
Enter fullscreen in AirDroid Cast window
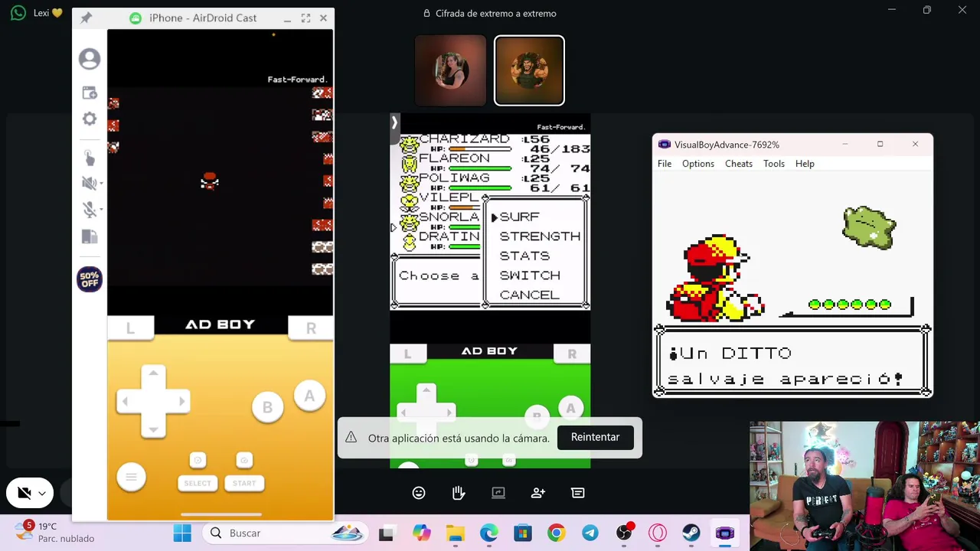(x=305, y=18)
